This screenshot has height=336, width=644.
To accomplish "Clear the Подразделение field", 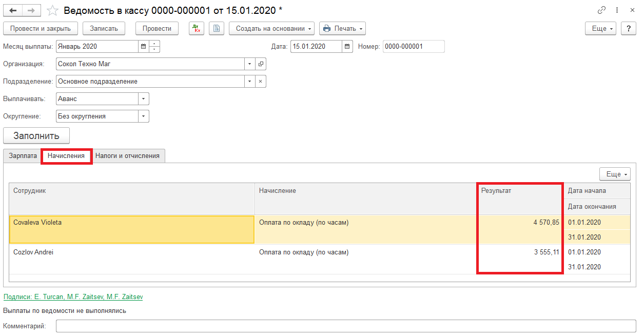I will coord(261,82).
